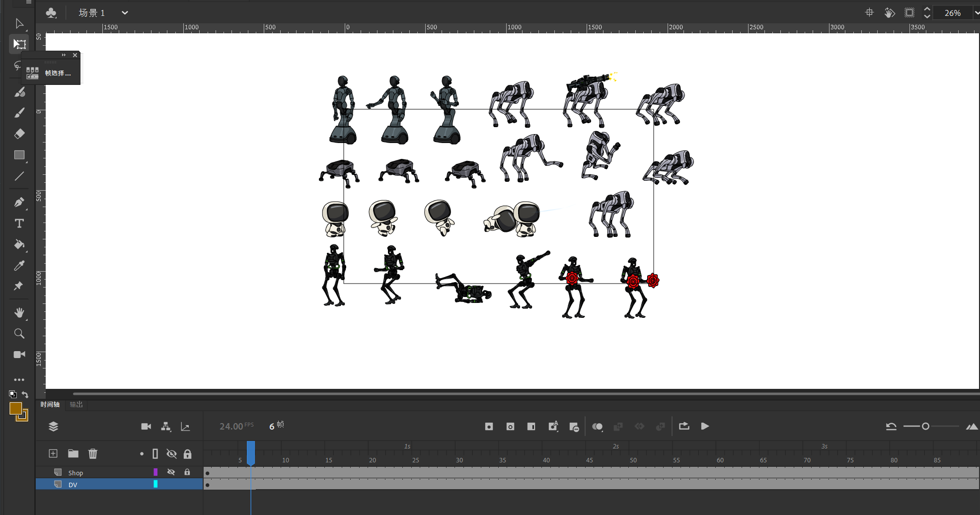980x515 pixels.
Task: Switch to the 时间轴 tab
Action: coord(50,405)
